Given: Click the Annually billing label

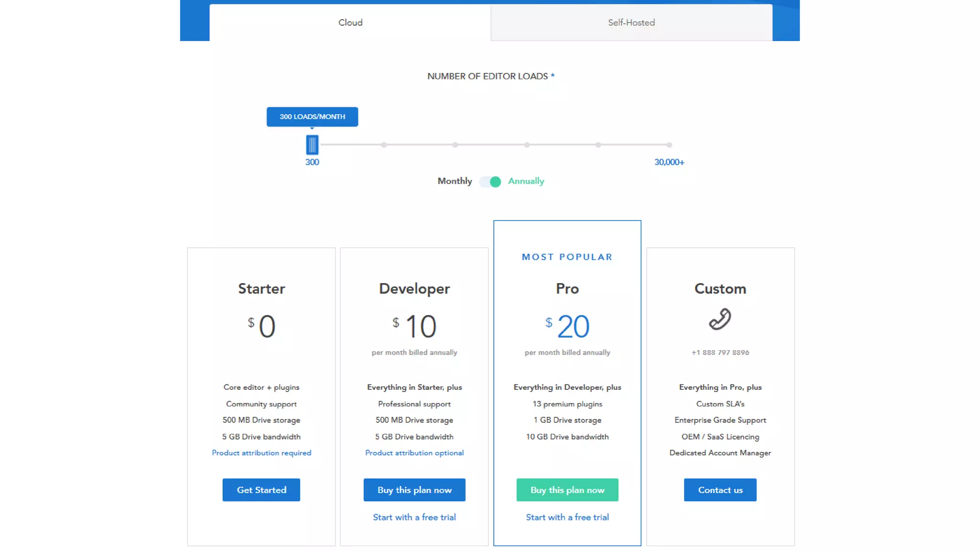Looking at the screenshot, I should point(526,181).
